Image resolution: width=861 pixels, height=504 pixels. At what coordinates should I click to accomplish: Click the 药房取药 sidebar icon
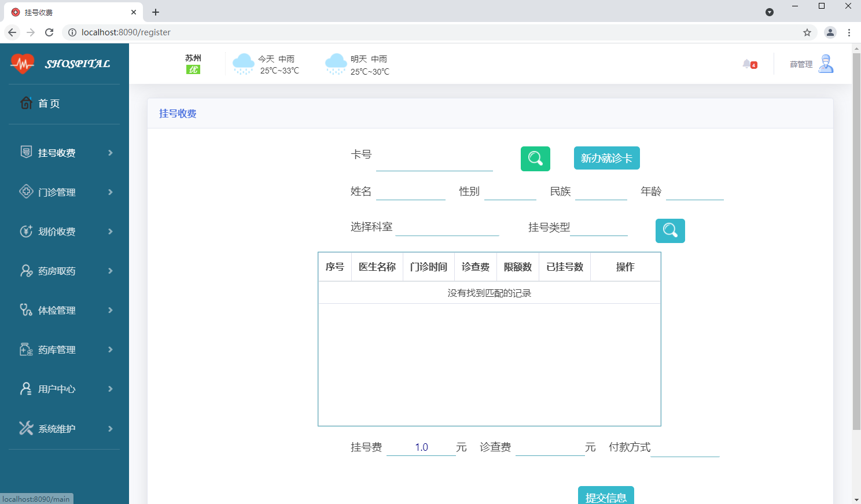(x=26, y=270)
